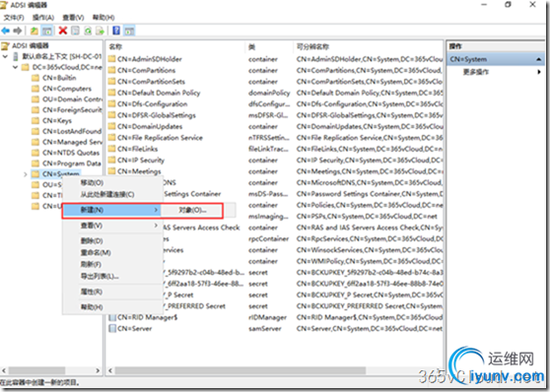Click the blue Back arrow toolbar icon
The width and height of the screenshot is (550, 392).
pyautogui.click(x=6, y=31)
